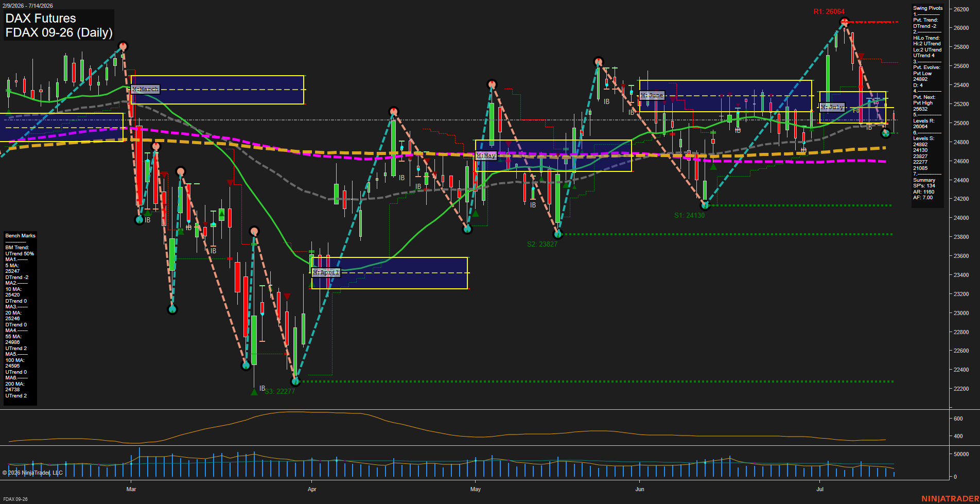Image resolution: width=980 pixels, height=504 pixels.
Task: Click the Jun label on the time axis
Action: (x=640, y=489)
